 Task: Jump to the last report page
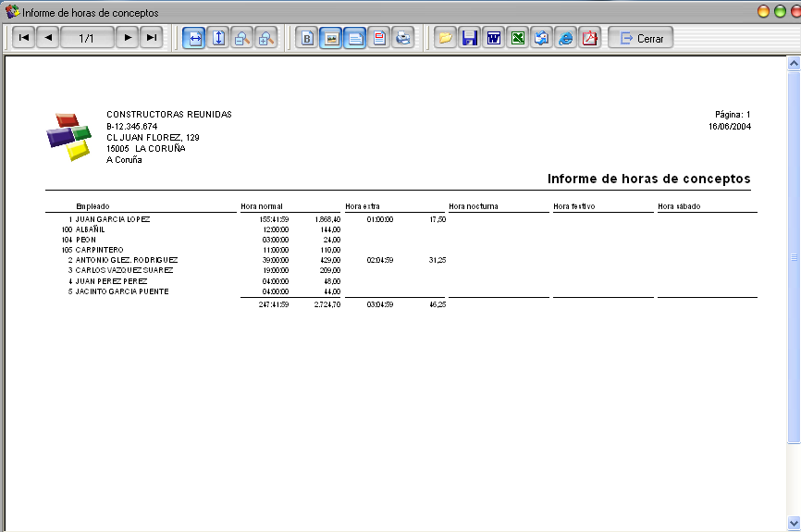[152, 38]
